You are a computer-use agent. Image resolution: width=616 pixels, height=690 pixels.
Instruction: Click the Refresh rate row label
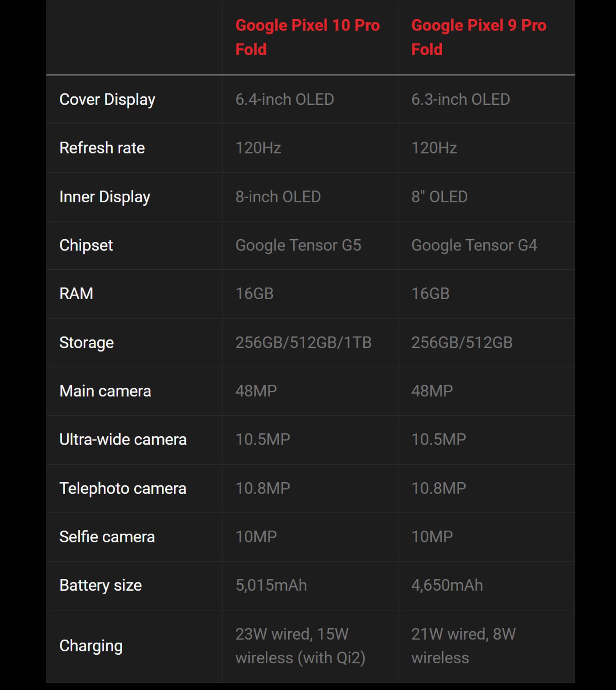click(102, 148)
